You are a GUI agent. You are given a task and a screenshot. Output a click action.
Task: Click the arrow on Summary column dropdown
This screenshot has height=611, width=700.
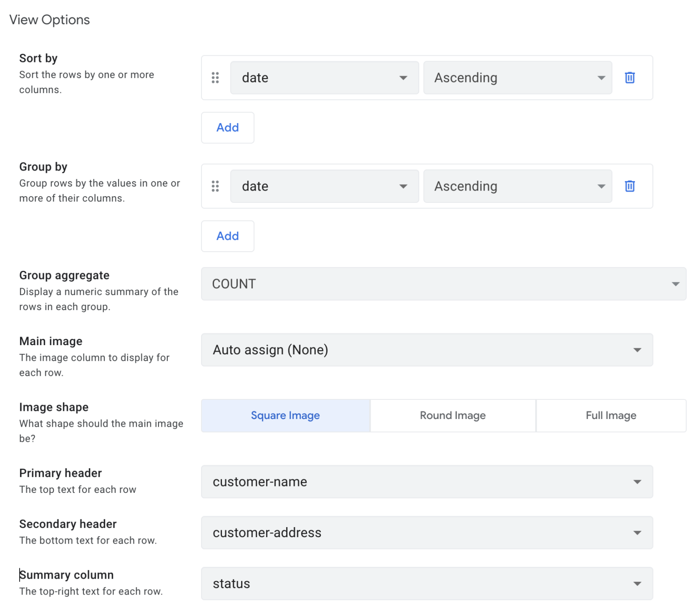click(637, 584)
